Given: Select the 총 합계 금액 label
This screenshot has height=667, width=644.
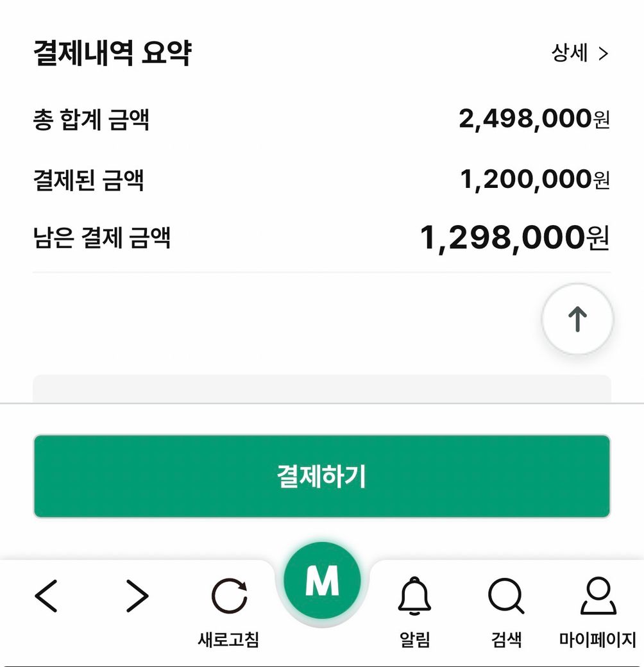Looking at the screenshot, I should click(91, 120).
